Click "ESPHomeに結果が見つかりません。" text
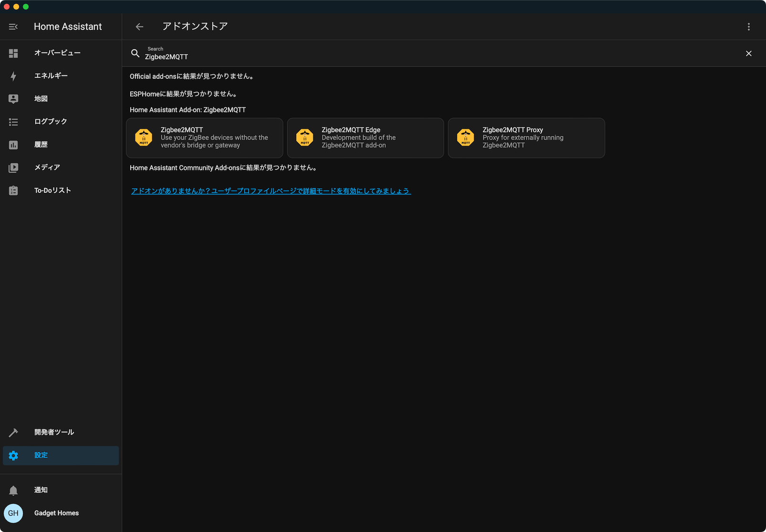 184,94
